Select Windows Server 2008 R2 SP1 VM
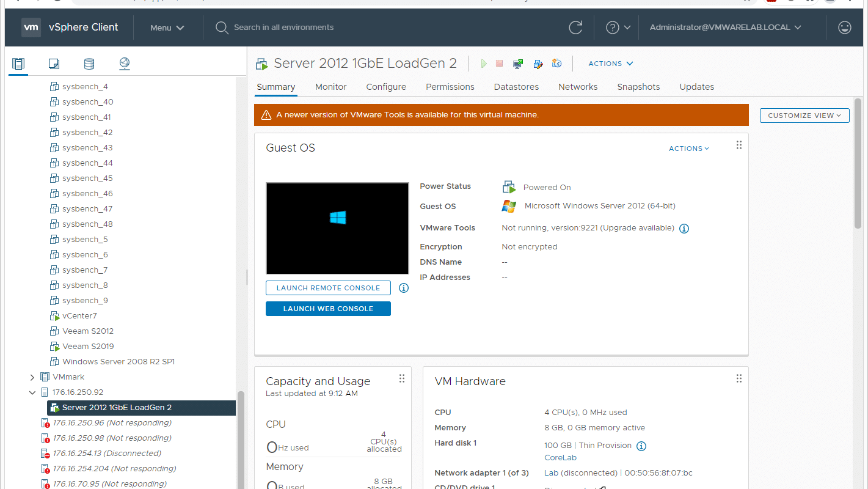This screenshot has width=868, height=489. 119,362
